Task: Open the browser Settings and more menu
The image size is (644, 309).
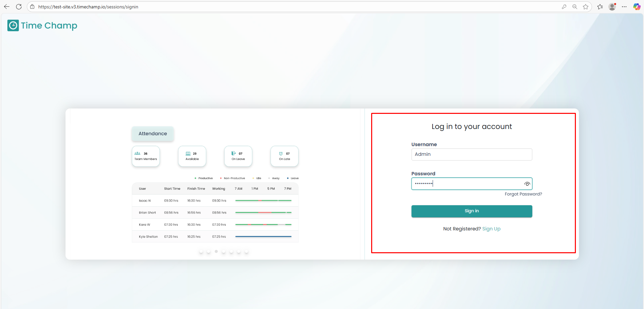Action: click(624, 7)
